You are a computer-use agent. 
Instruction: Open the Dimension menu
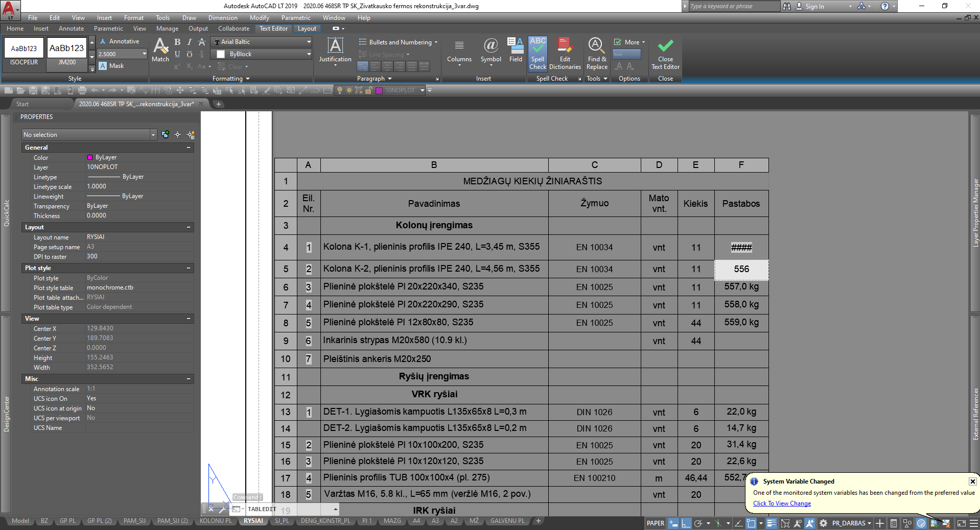[x=223, y=18]
